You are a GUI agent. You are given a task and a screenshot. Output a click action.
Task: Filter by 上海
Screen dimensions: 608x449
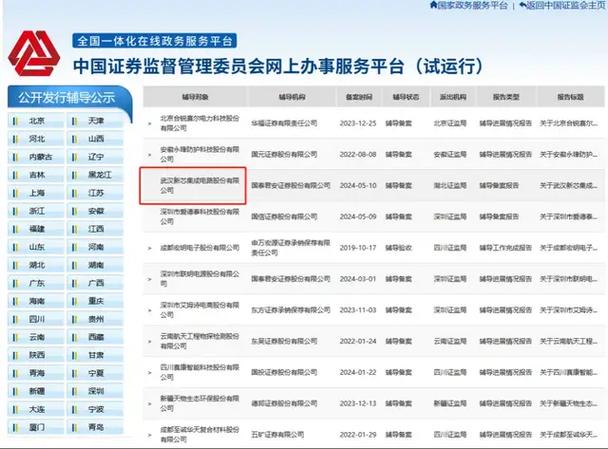(x=36, y=193)
